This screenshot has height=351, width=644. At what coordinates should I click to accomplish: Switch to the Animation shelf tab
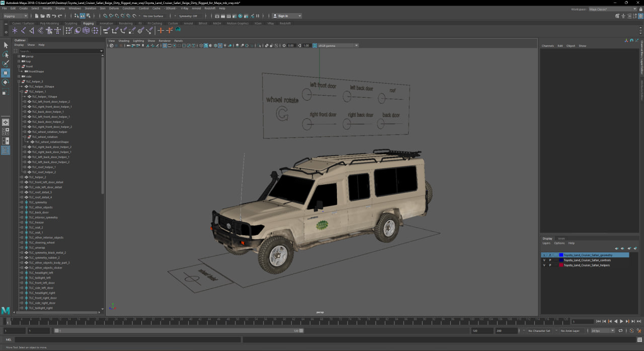(x=106, y=23)
